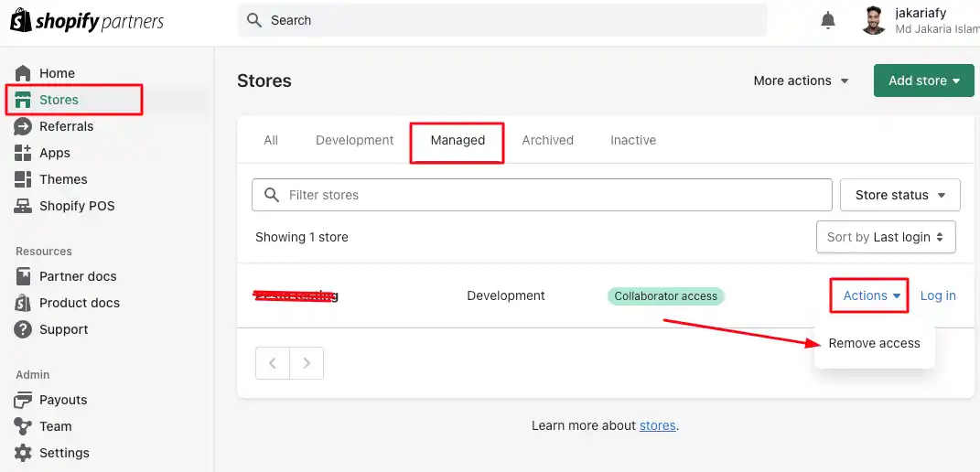Click the Themes layout icon
Screen dimensions: 980x472
[x=23, y=179]
